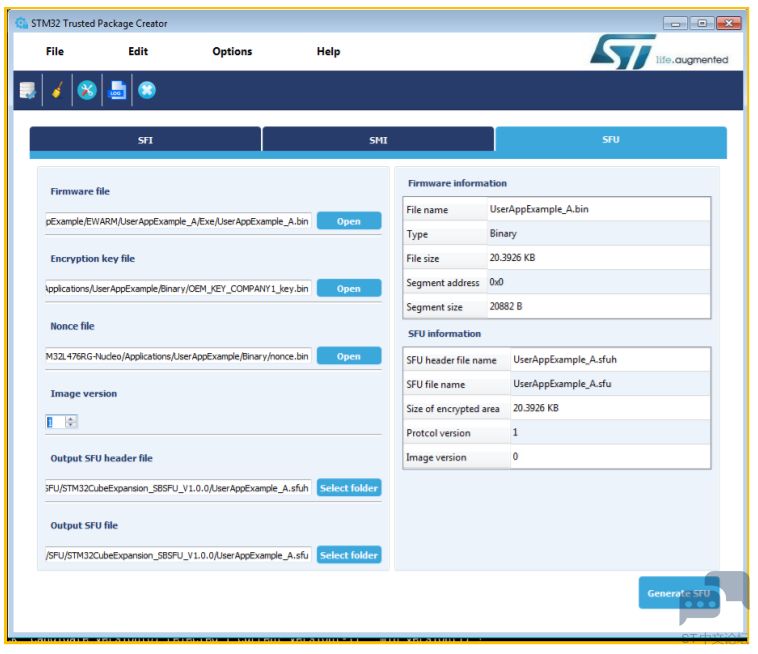The height and width of the screenshot is (654, 758).
Task: Open a nonce file with Open button
Action: click(x=349, y=356)
